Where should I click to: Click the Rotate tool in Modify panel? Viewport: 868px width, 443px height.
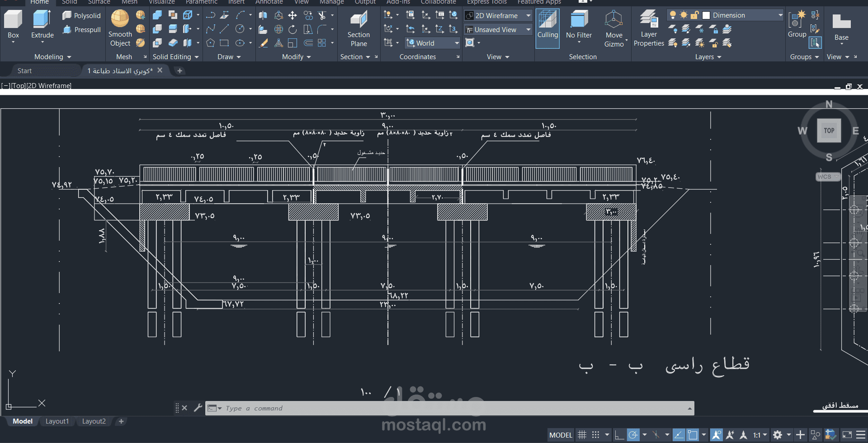click(292, 29)
